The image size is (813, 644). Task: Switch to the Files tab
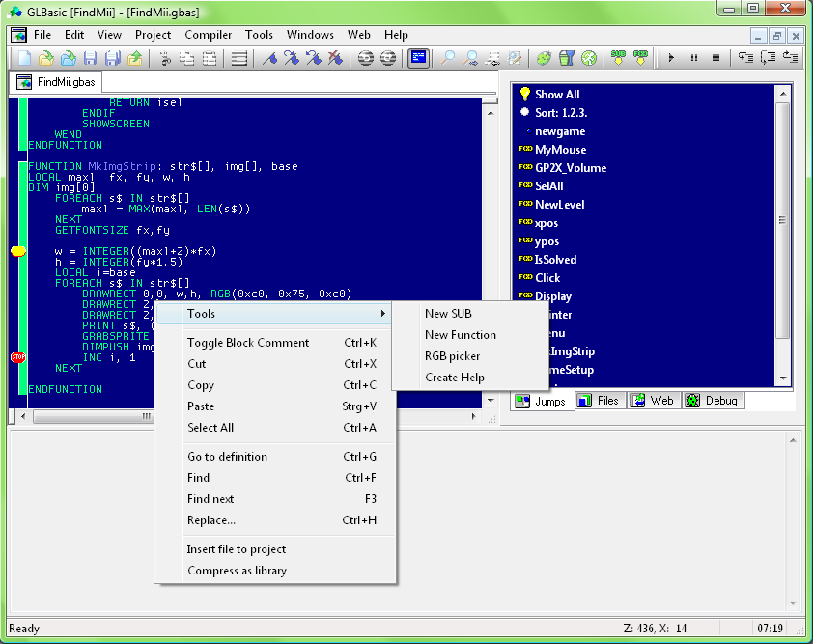click(x=600, y=401)
